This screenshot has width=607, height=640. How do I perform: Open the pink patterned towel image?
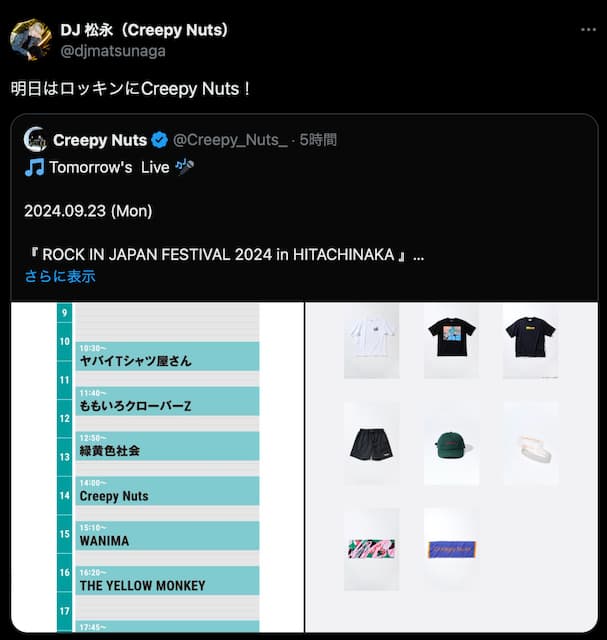(371, 548)
